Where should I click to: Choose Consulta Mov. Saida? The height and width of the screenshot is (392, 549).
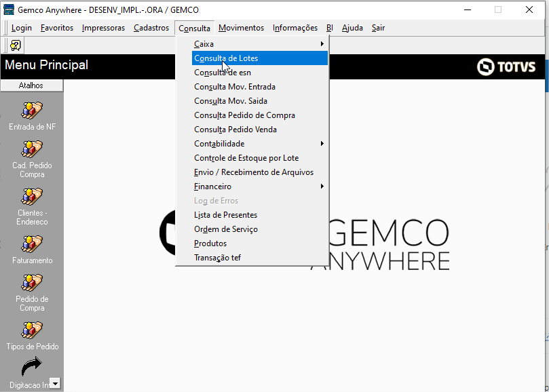pyautogui.click(x=260, y=101)
